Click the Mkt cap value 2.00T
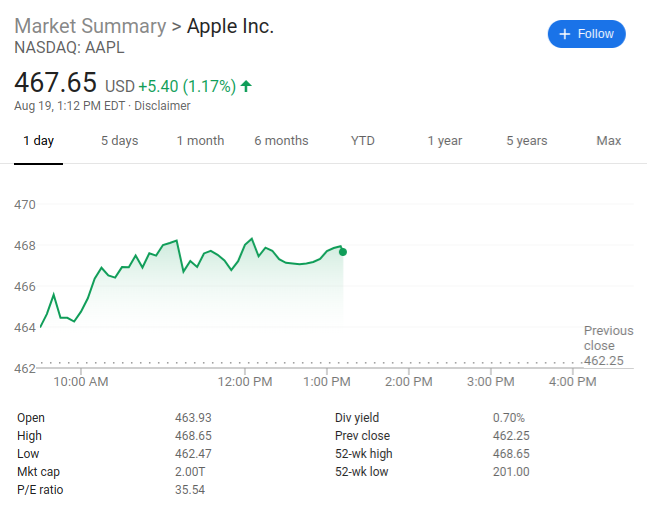This screenshot has height=506, width=647. [x=190, y=472]
